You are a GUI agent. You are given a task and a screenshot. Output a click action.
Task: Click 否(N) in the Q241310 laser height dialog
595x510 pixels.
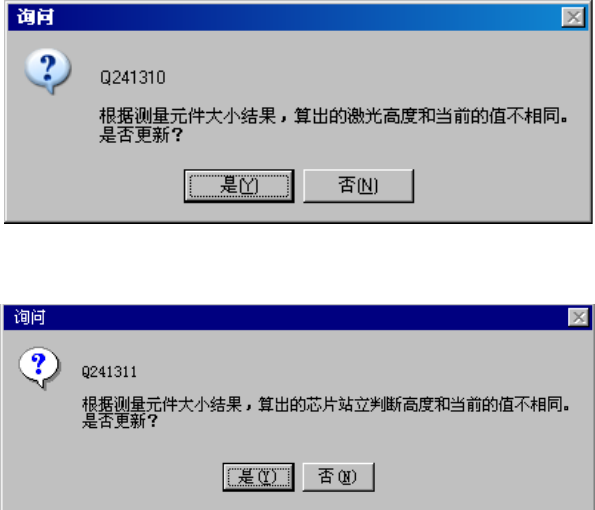[358, 186]
